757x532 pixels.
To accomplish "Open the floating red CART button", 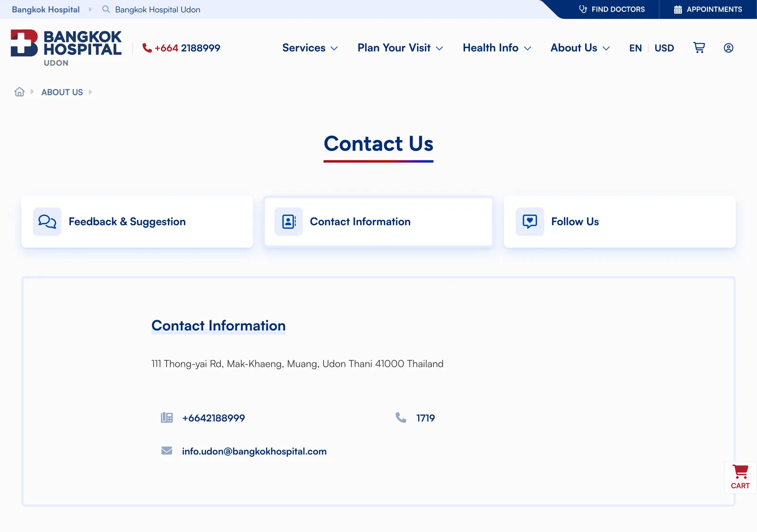I will [740, 478].
